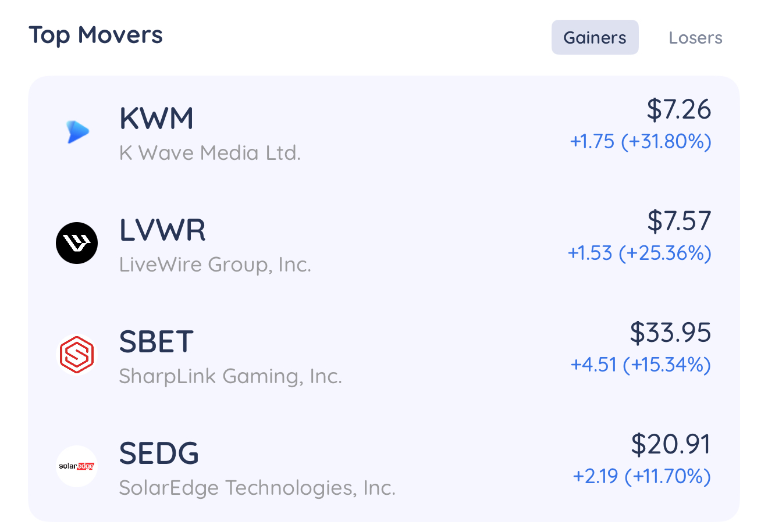Click the LiveWire Group, Inc. company name
This screenshot has width=768, height=532.
215,265
